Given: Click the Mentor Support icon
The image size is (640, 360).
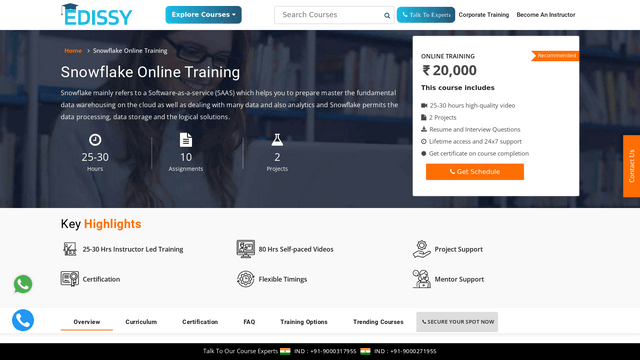Looking at the screenshot, I should (x=421, y=279).
